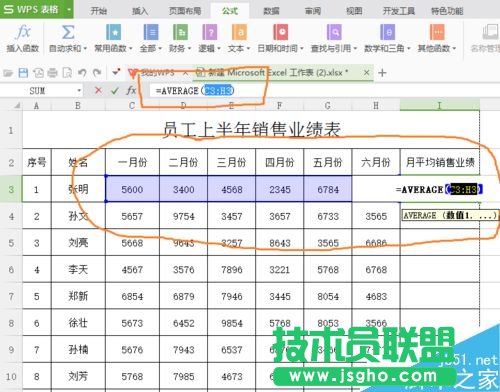
Task: Click cell I3 containing AVERAGE formula
Action: click(x=440, y=189)
